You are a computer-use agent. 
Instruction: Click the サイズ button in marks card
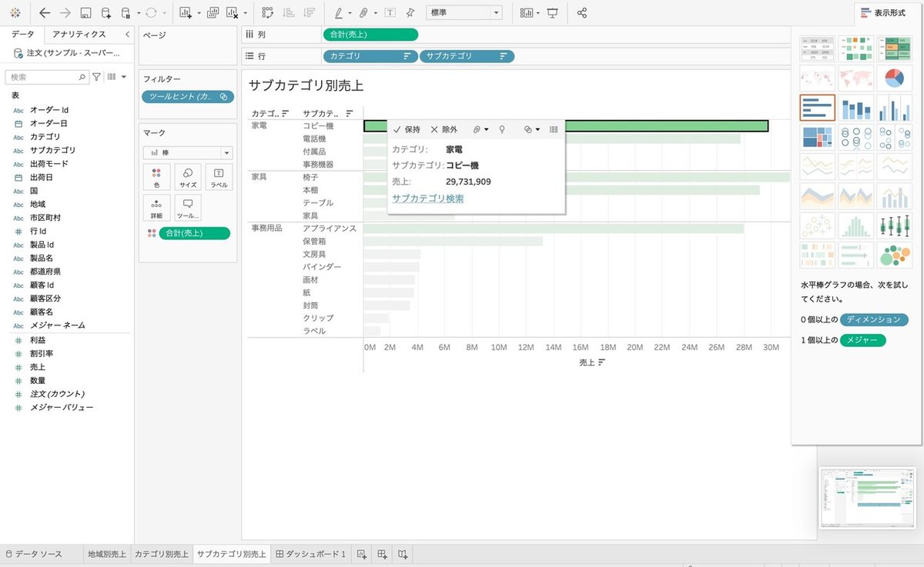pyautogui.click(x=188, y=177)
